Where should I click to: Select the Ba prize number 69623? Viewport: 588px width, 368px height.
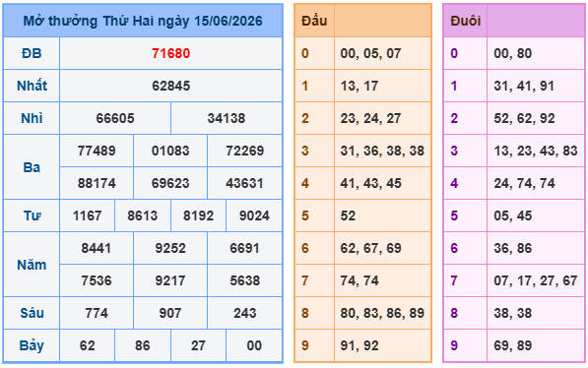click(170, 183)
